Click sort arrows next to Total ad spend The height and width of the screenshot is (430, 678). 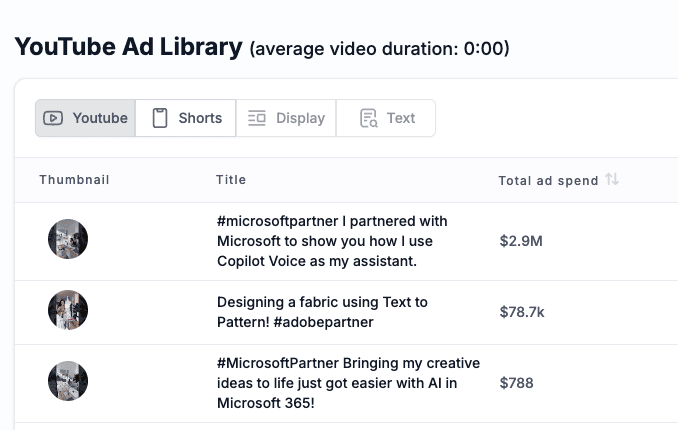coord(612,179)
